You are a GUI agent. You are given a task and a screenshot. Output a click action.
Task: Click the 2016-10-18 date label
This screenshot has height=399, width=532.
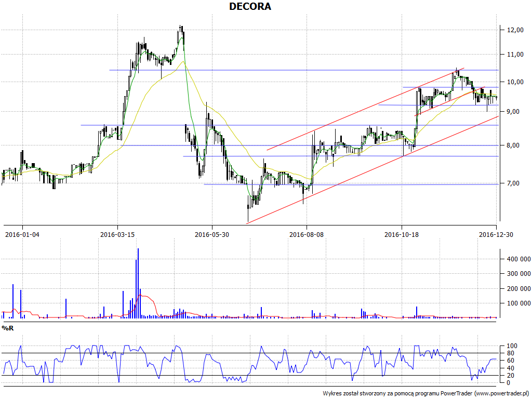pos(402,234)
